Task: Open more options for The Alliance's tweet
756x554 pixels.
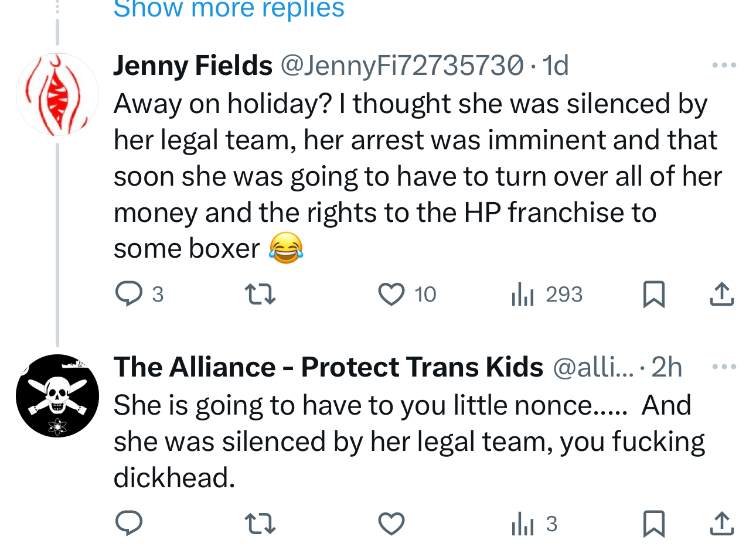Action: pyautogui.click(x=724, y=367)
